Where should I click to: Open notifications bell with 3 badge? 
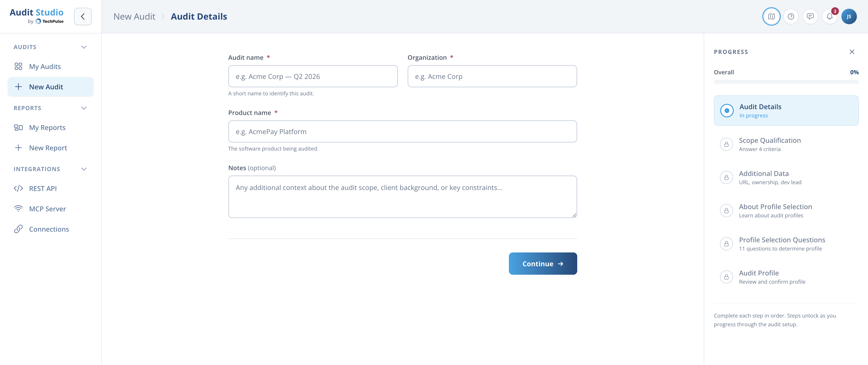(x=829, y=16)
